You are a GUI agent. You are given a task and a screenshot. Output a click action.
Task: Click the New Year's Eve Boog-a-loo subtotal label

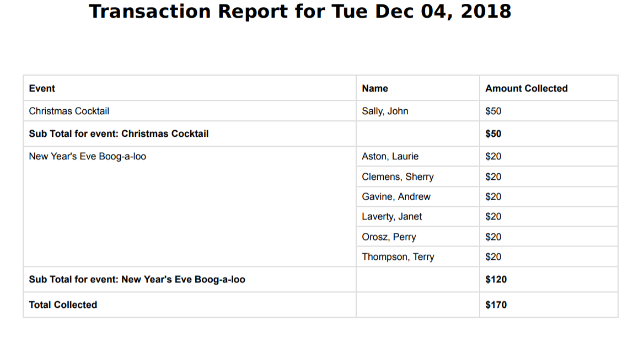tap(137, 279)
